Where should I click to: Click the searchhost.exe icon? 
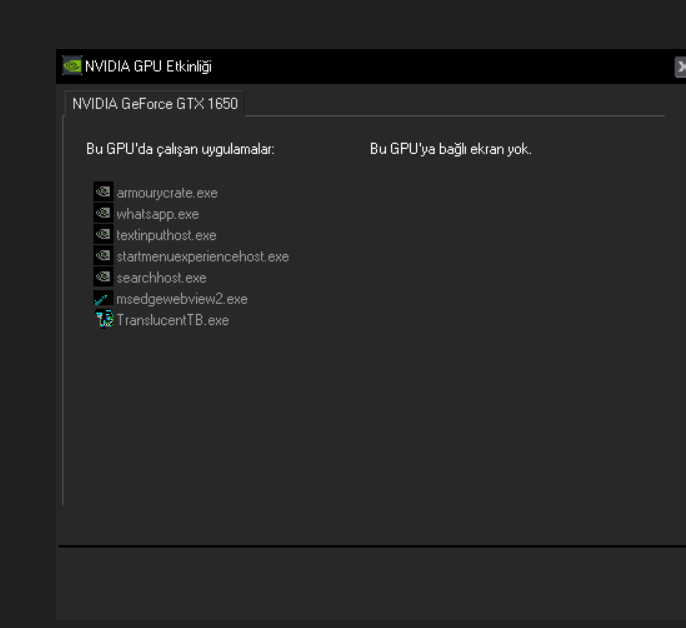pos(103,277)
